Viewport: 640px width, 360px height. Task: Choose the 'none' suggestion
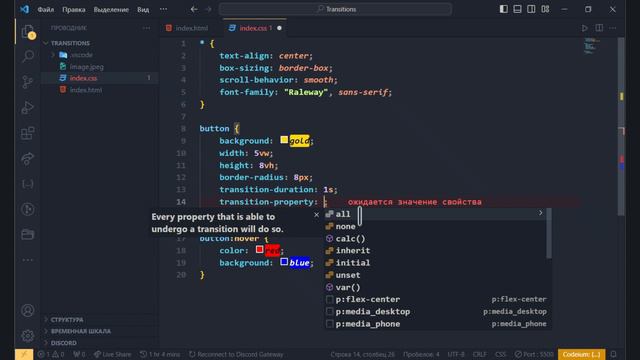(435, 226)
